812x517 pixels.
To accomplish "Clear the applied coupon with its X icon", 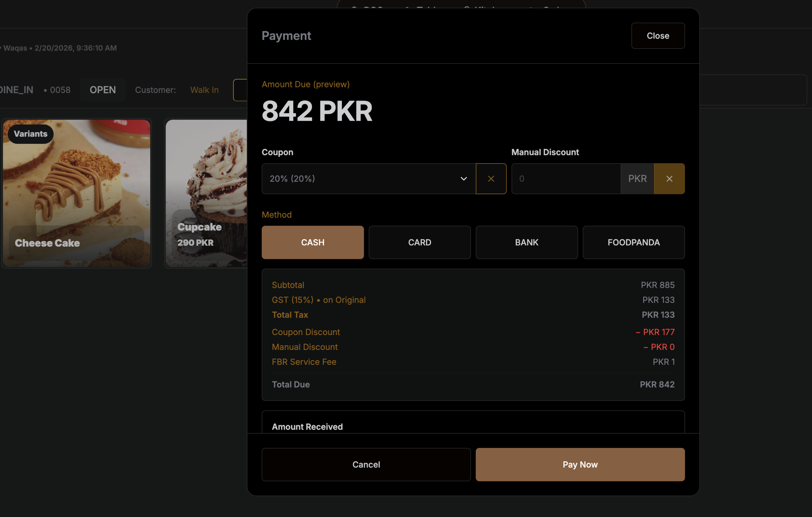I will coord(491,179).
